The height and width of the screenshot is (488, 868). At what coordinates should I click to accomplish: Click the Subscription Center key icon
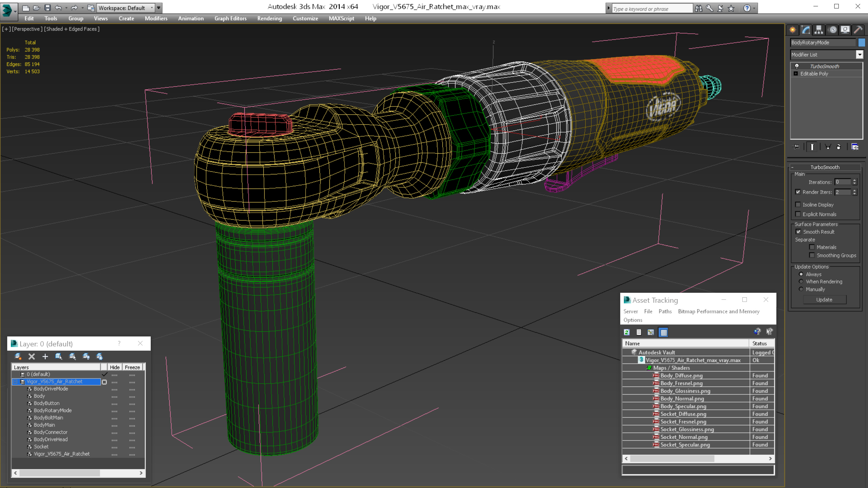click(709, 8)
